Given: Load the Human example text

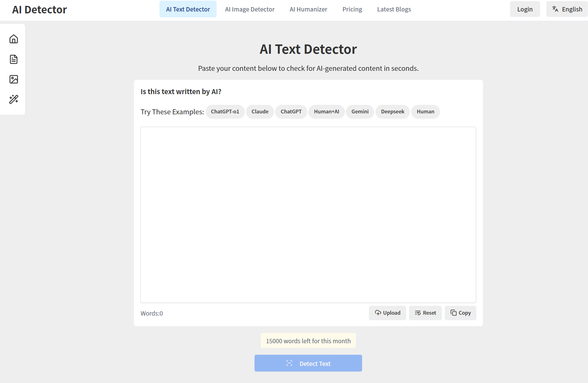Looking at the screenshot, I should pyautogui.click(x=425, y=112).
